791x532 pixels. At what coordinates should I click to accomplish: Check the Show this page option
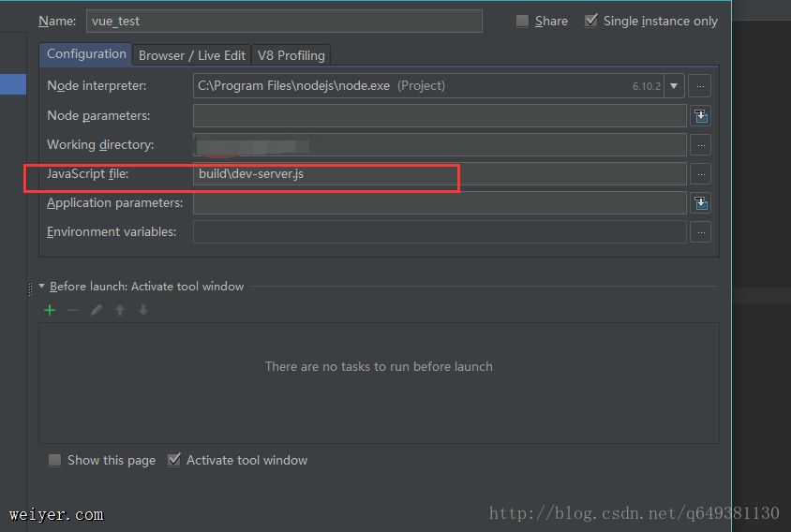55,460
